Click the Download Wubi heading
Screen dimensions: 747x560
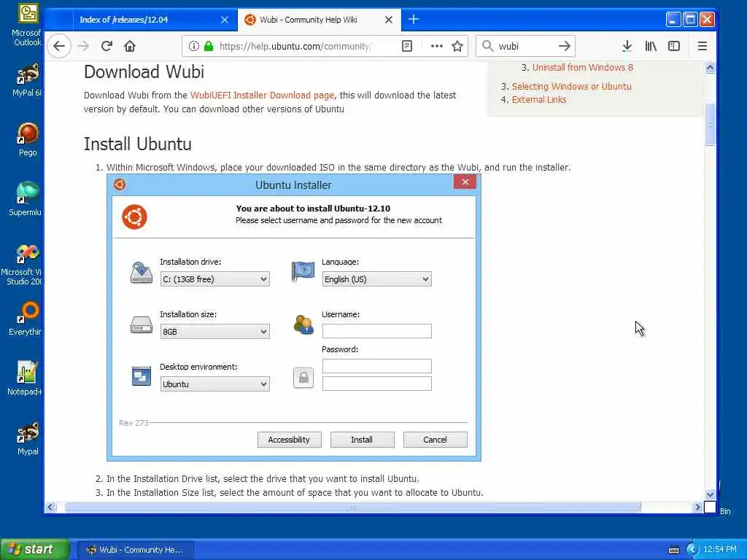click(144, 72)
